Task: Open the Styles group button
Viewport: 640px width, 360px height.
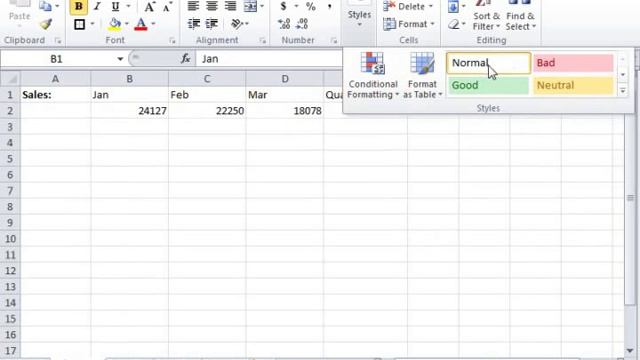Action: pyautogui.click(x=359, y=16)
